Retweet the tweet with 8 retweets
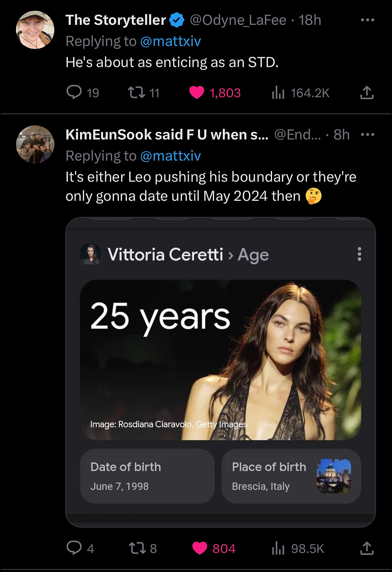Screen dimensions: 392x572 pyautogui.click(x=137, y=548)
